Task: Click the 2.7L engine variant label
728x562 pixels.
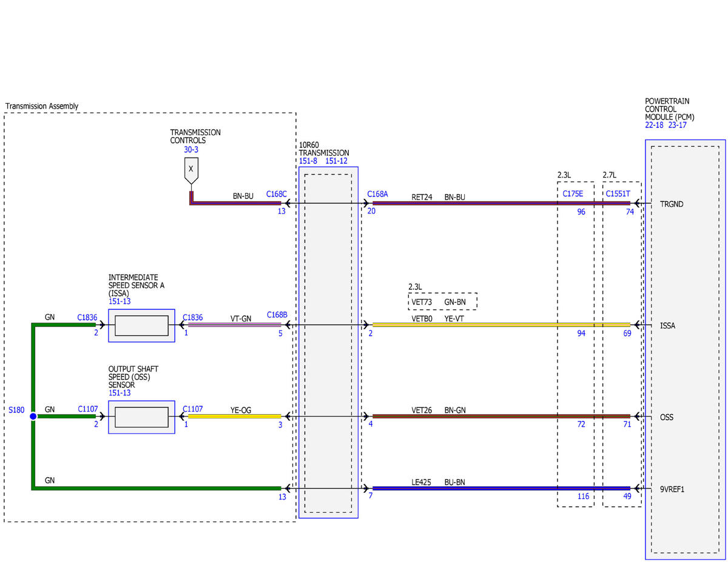Action: tap(610, 175)
